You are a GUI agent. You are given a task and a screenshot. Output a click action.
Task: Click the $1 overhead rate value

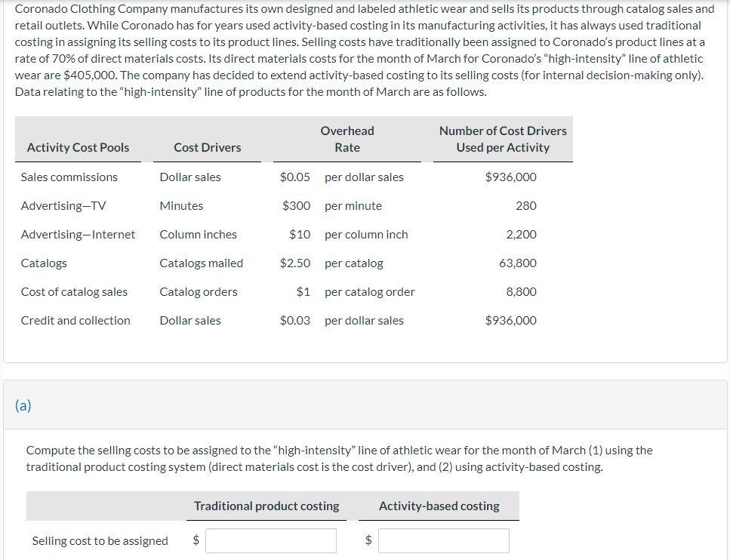click(303, 292)
